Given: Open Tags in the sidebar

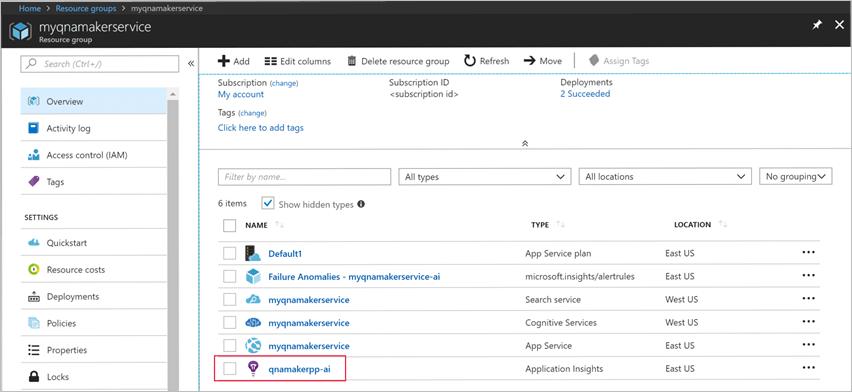Looking at the screenshot, I should coord(93,182).
